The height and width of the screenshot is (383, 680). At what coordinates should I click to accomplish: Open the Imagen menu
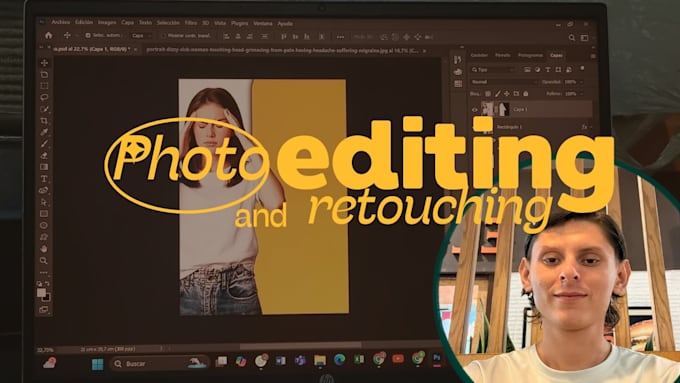tap(107, 22)
